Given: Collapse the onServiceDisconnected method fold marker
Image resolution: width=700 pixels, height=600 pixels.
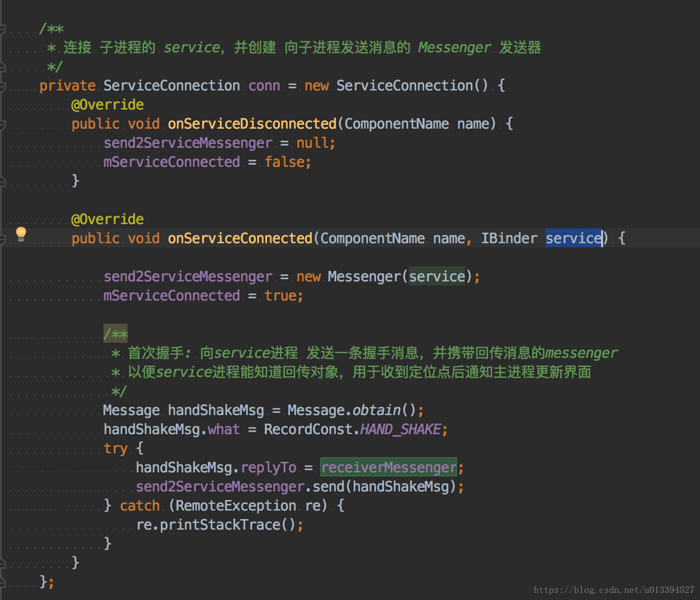Looking at the screenshot, I should point(3,125).
